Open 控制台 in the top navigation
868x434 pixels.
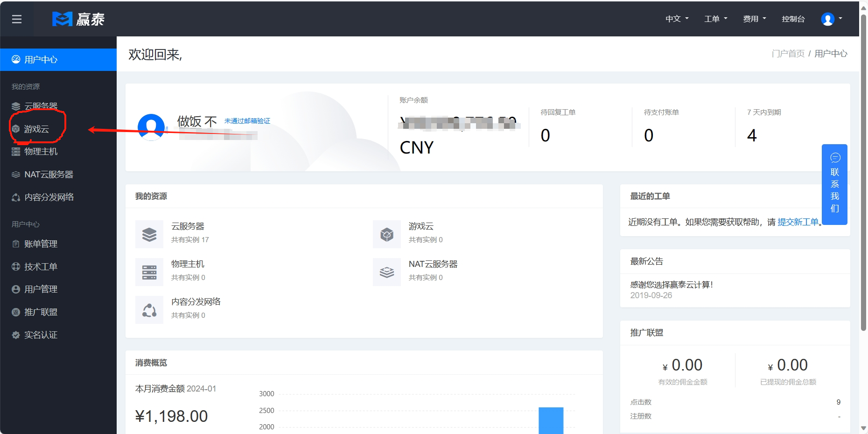(x=793, y=19)
